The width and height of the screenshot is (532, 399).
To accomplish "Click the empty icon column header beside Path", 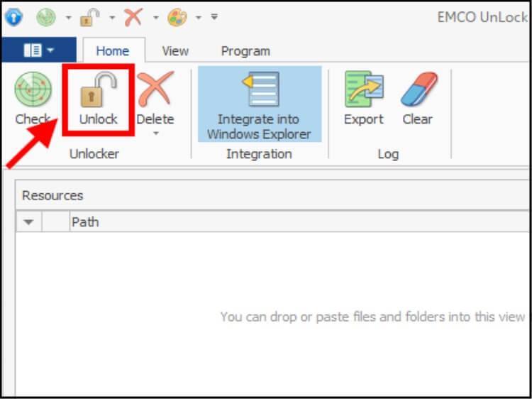I will (x=56, y=222).
